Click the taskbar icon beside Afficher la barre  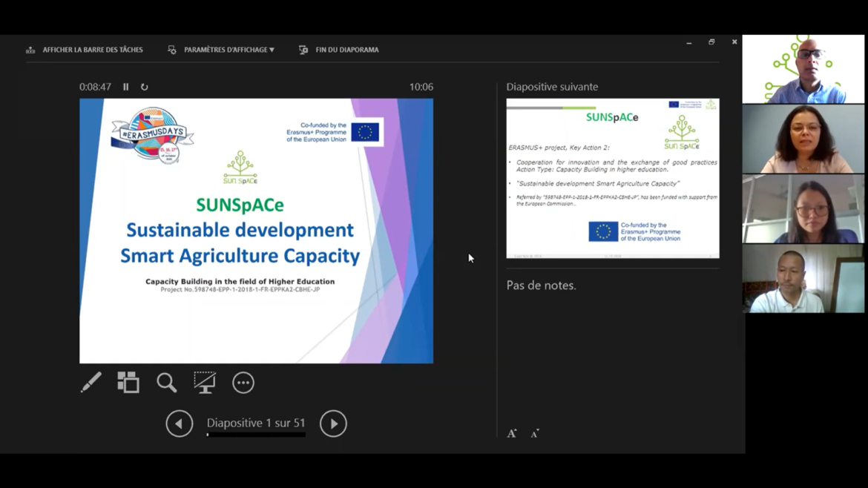(x=30, y=50)
